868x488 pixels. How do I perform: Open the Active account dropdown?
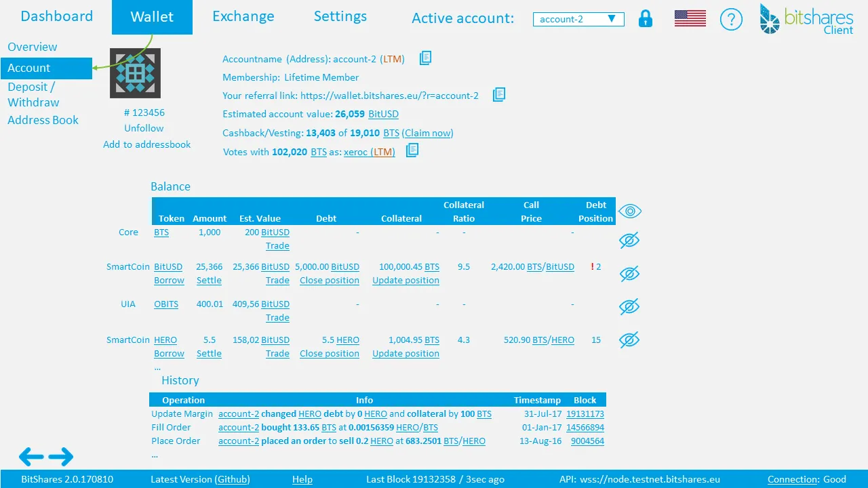pyautogui.click(x=578, y=20)
